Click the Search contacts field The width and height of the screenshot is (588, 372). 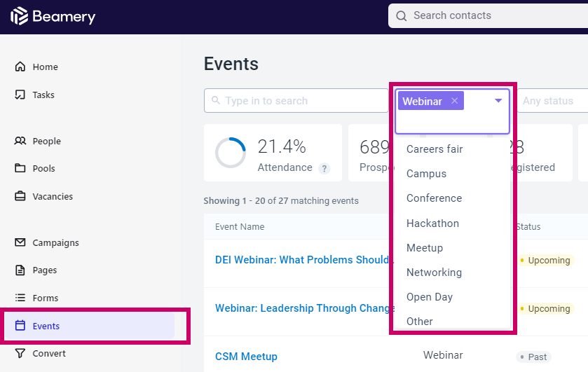tap(488, 15)
